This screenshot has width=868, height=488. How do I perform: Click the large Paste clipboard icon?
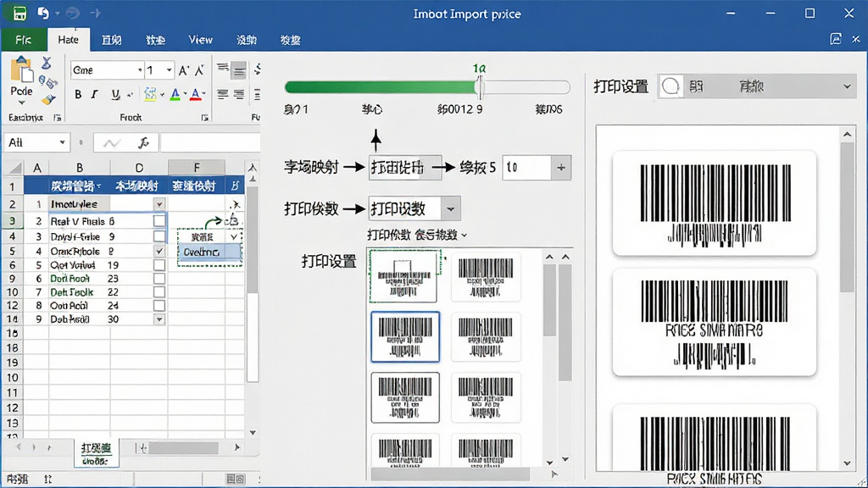coord(21,71)
